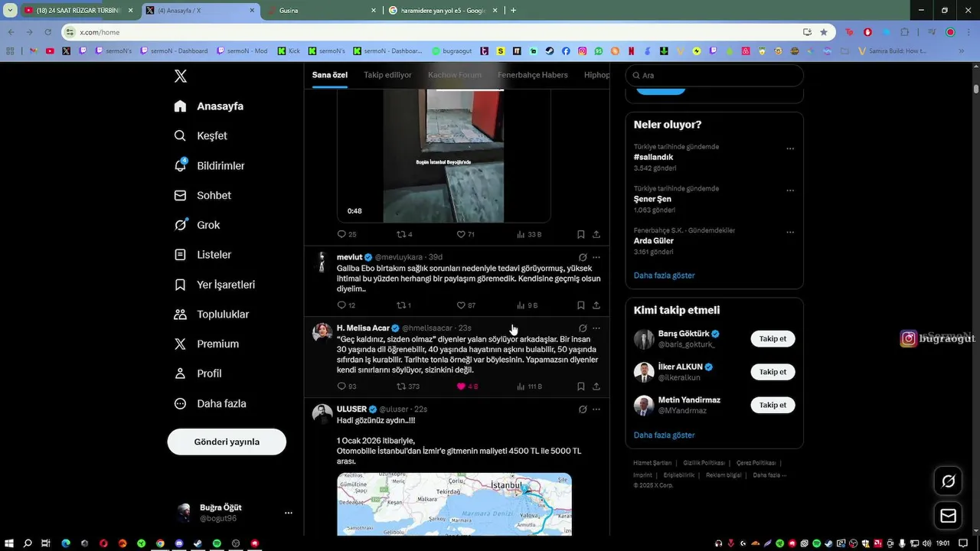980x551 pixels.
Task: Expand Daha fazla menu in sidebar
Action: [x=210, y=403]
